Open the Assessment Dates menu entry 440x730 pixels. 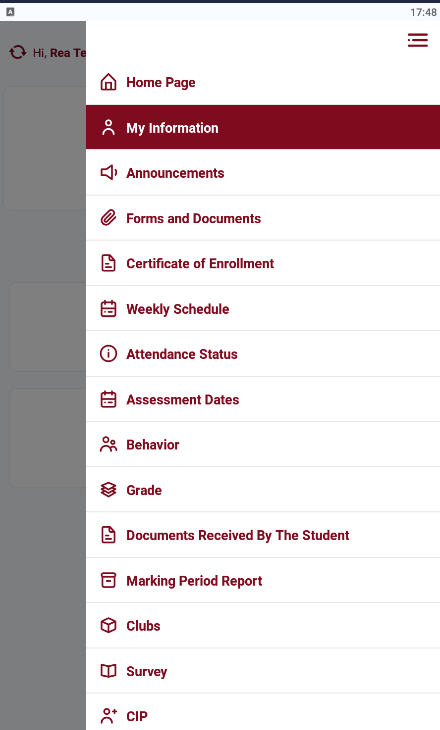263,399
